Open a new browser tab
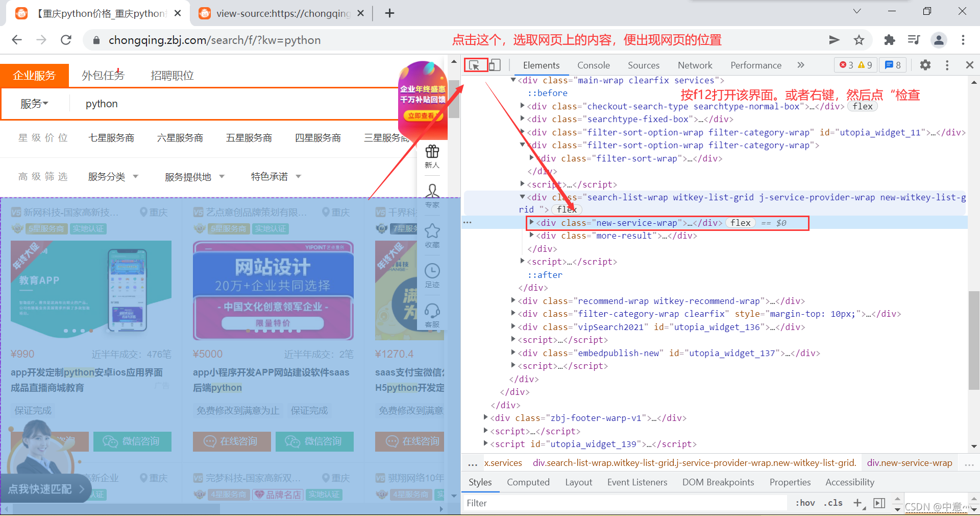Viewport: 980px width, 516px height. (x=389, y=13)
